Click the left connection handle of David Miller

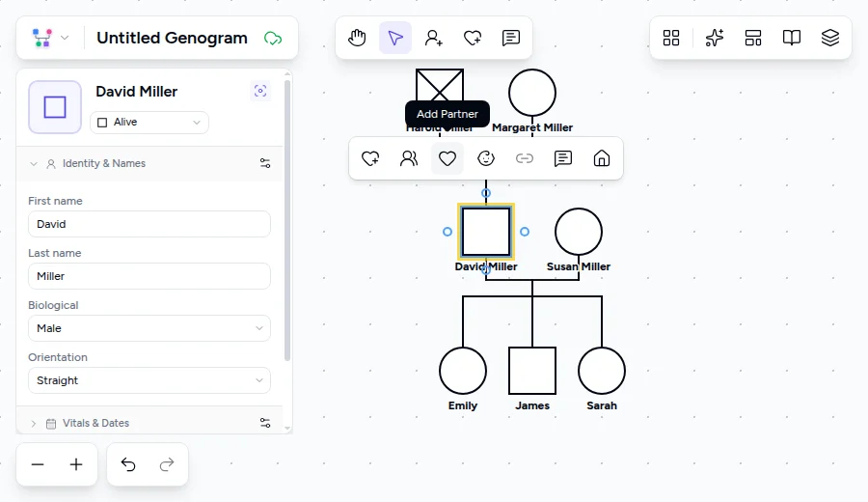448,232
